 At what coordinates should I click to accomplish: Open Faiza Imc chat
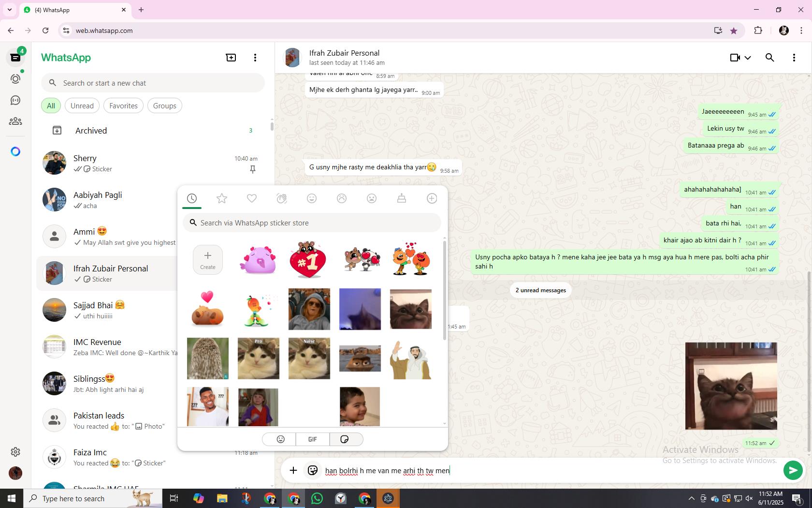click(107, 457)
